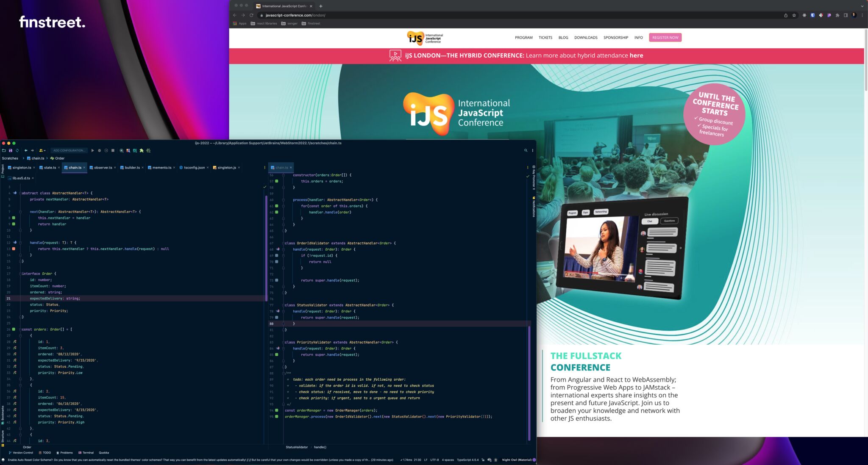
Task: Click Scratches in the WebStorm breadcrumb
Action: pyautogui.click(x=10, y=158)
